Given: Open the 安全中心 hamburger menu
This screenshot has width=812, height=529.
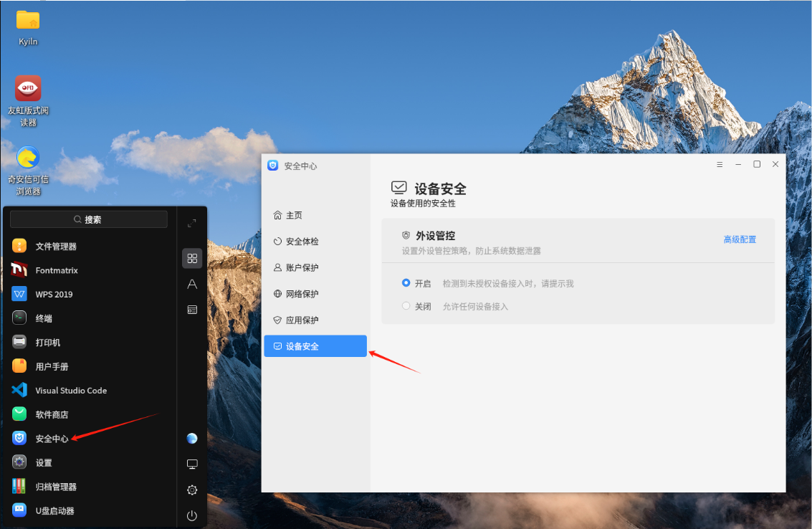Looking at the screenshot, I should click(x=720, y=164).
